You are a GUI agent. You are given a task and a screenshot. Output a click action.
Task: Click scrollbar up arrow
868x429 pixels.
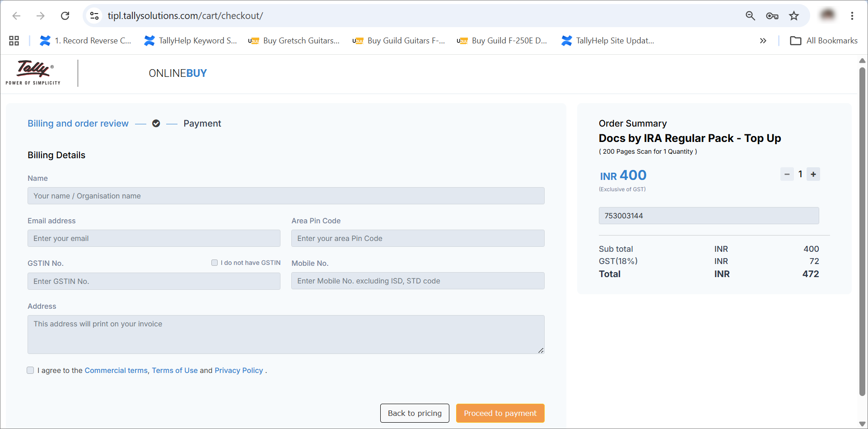(x=862, y=61)
